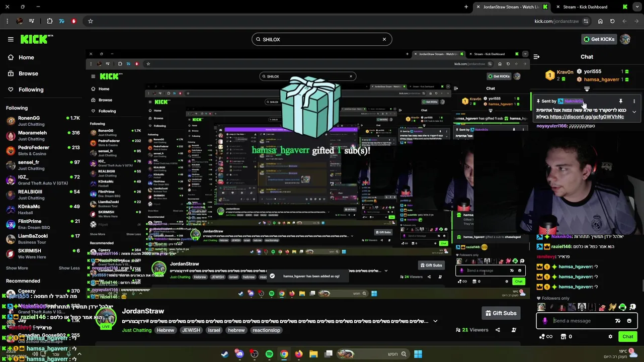The image size is (644, 362).
Task: Open Steam from the taskbar
Action: pos(224,354)
